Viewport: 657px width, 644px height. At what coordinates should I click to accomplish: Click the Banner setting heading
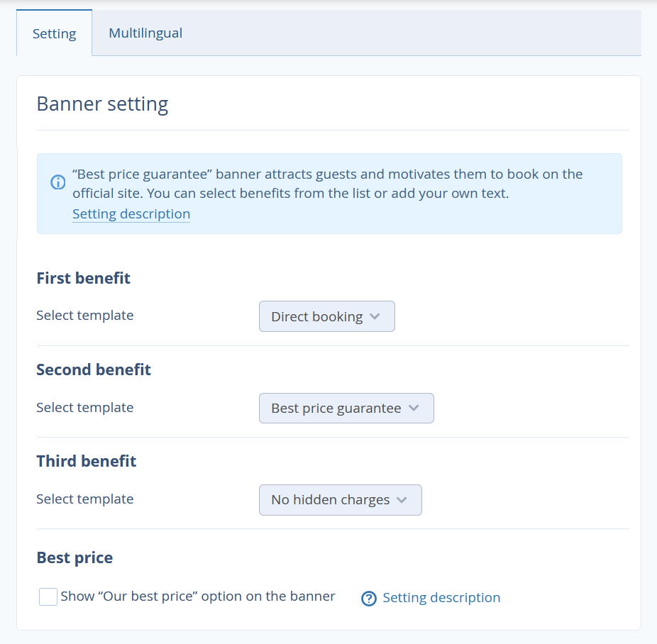coord(103,104)
